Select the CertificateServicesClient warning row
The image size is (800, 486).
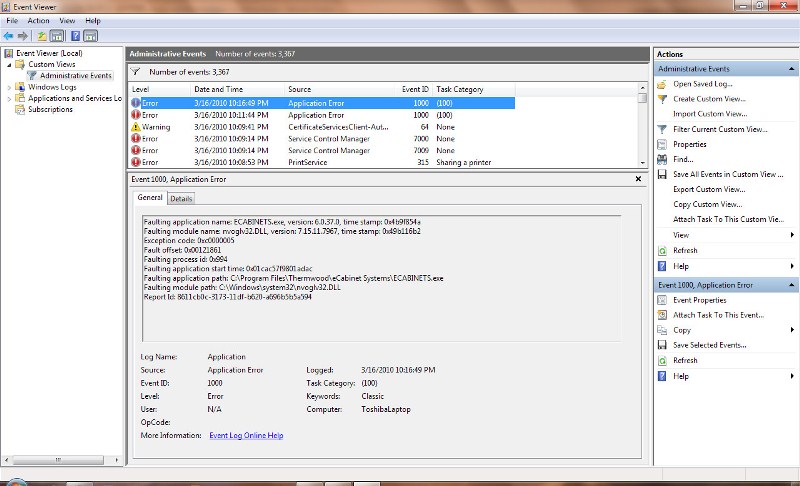321,127
